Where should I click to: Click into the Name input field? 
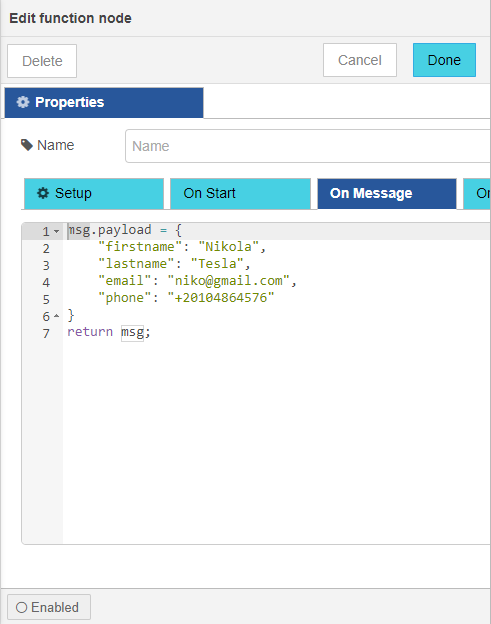[x=308, y=146]
